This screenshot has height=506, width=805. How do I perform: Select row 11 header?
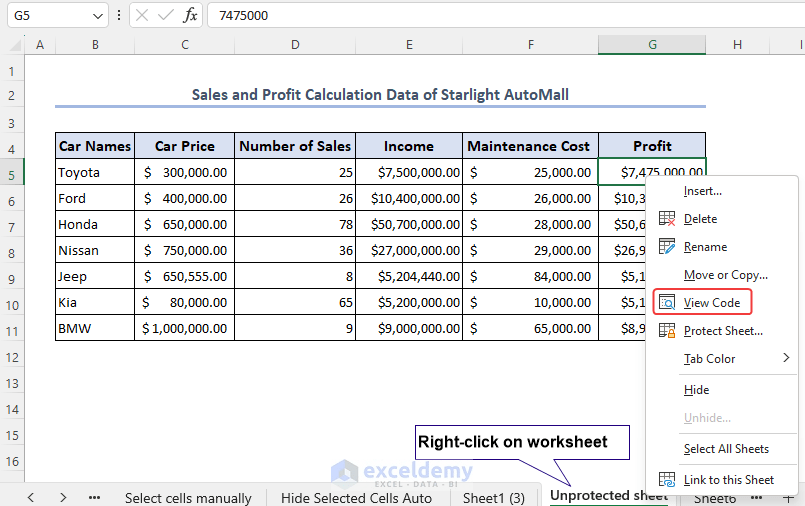(x=12, y=332)
